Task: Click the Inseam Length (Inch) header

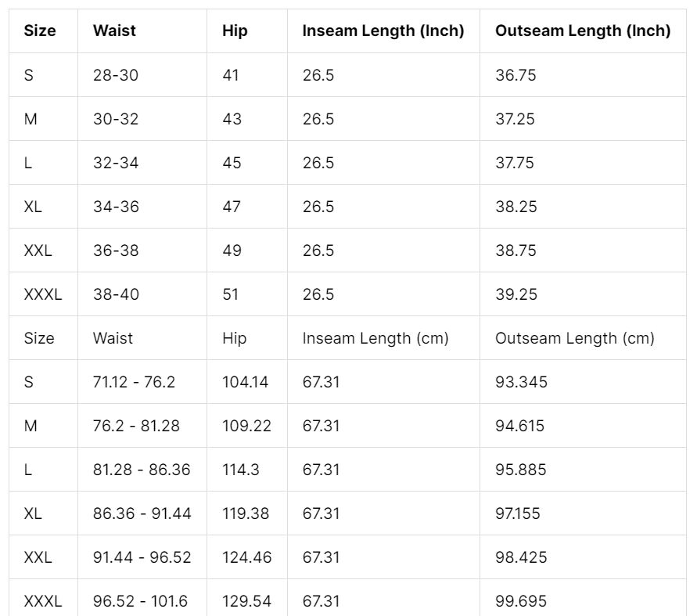Action: [x=383, y=31]
